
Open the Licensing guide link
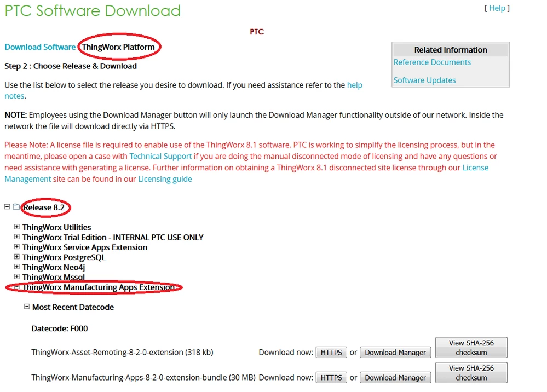(x=165, y=178)
